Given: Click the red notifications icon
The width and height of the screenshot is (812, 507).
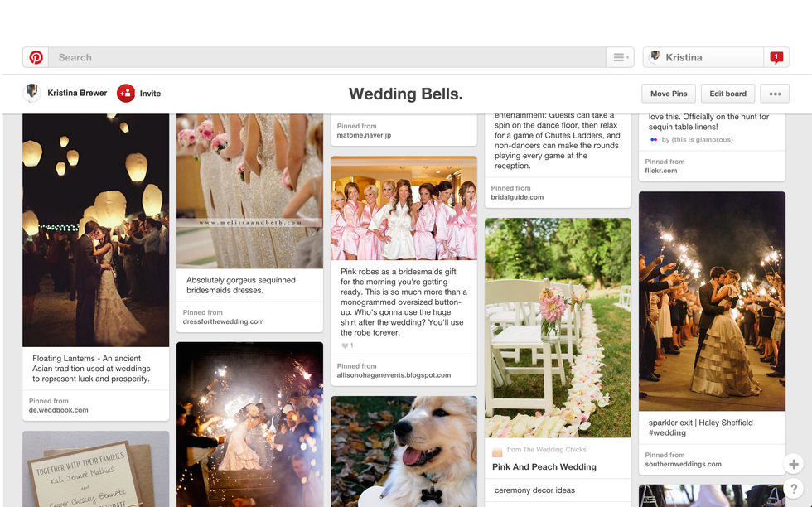Looking at the screenshot, I should [x=776, y=57].
